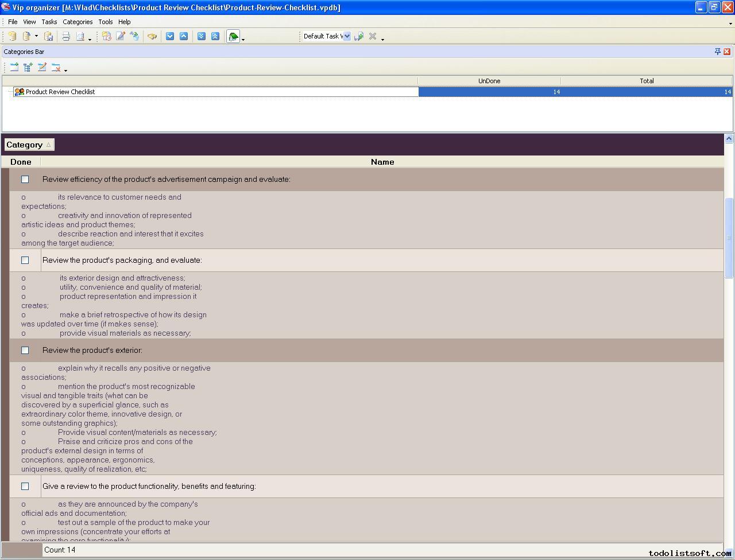Click the Print icon in toolbar
The image size is (735, 560).
coord(66,36)
